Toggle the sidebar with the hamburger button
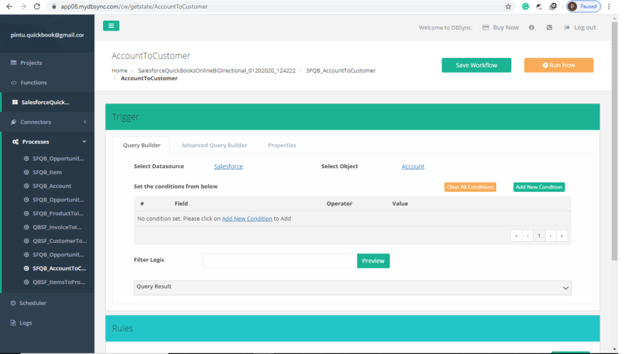 pyautogui.click(x=111, y=26)
